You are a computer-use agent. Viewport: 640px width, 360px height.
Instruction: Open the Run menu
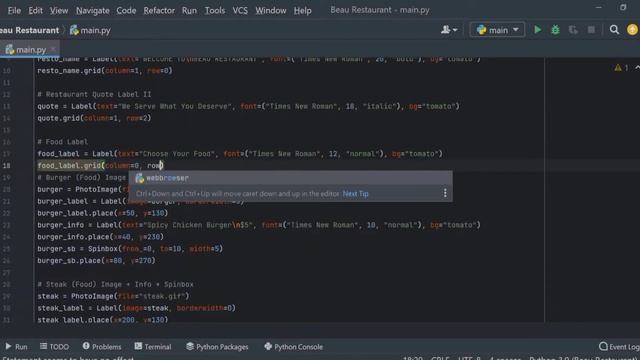189,10
